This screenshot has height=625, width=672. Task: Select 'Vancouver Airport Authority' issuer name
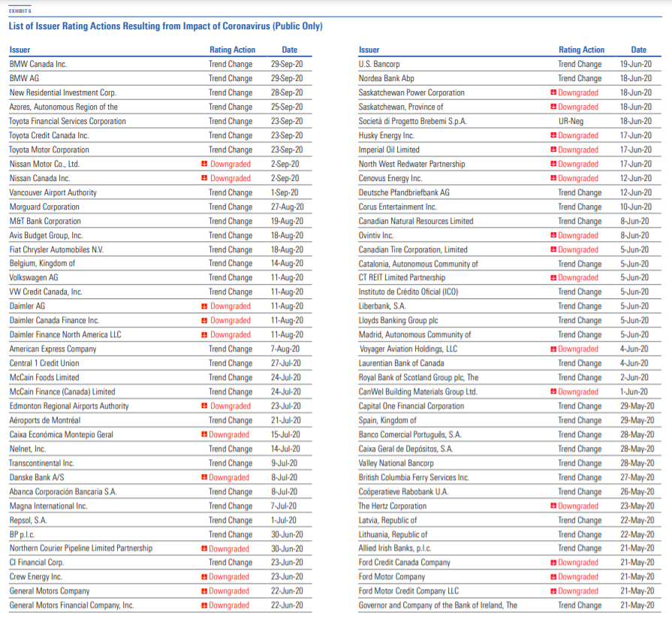[53, 192]
